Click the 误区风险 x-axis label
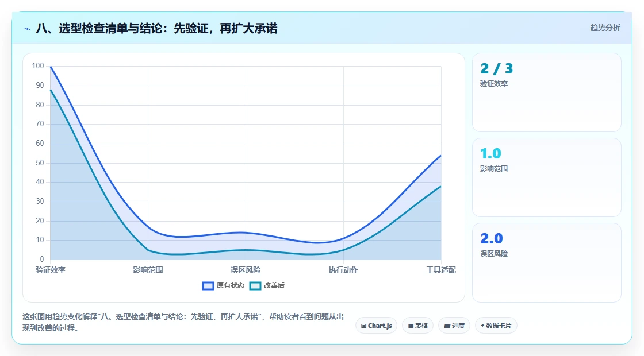644x356 pixels. (x=246, y=270)
